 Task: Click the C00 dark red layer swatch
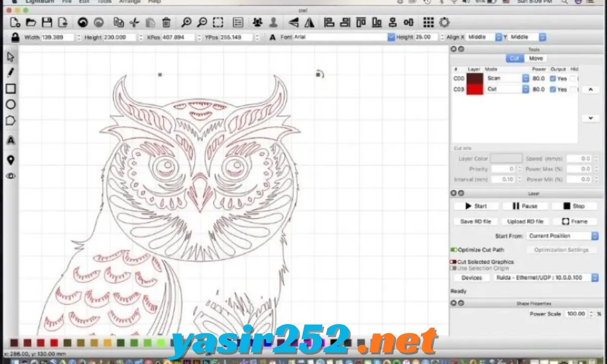click(x=474, y=78)
